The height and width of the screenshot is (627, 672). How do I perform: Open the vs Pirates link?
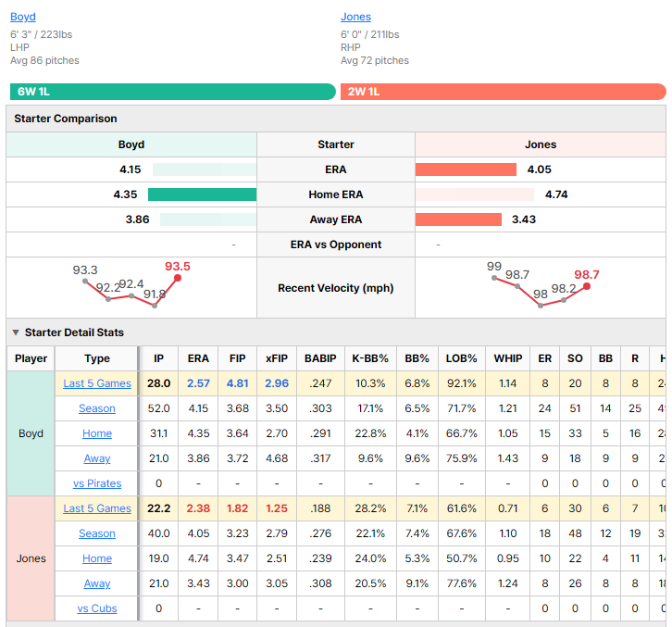click(97, 483)
